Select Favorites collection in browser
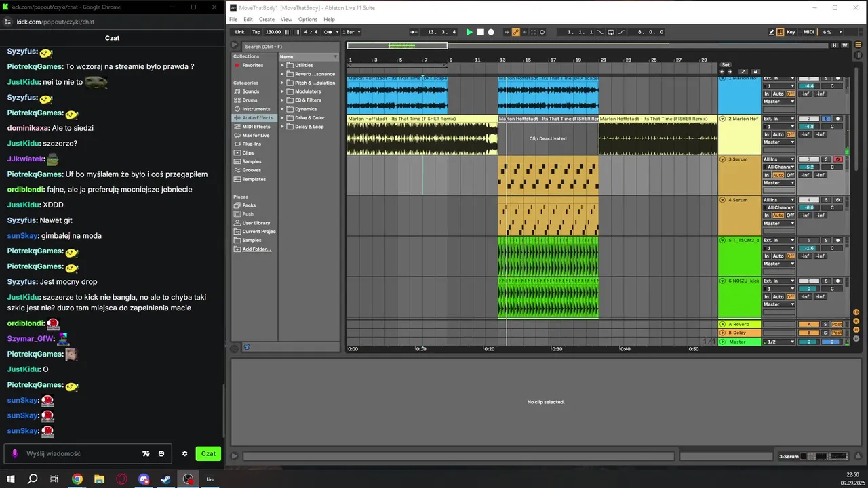This screenshot has width=868, height=488. [x=253, y=65]
